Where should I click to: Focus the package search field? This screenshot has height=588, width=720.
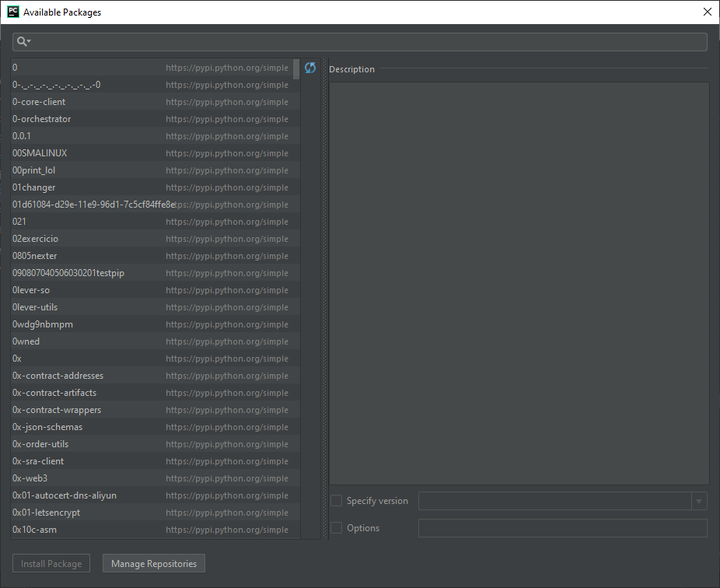[360, 42]
